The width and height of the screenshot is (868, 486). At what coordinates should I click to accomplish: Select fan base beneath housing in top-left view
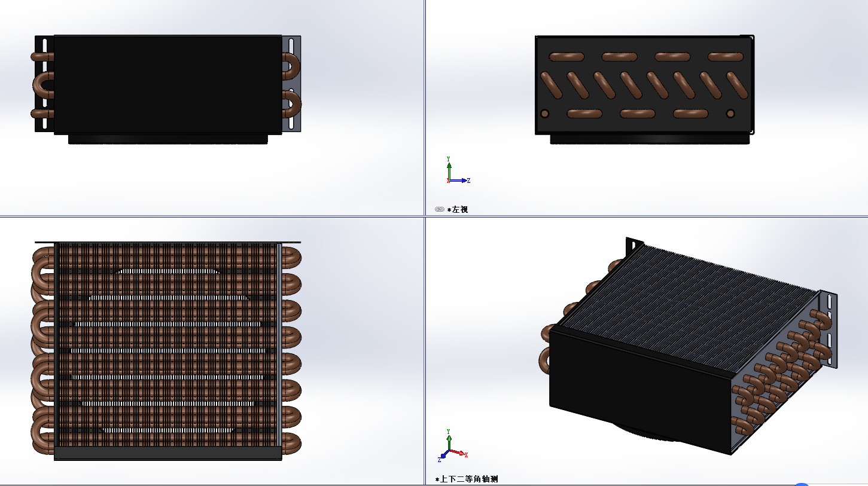point(167,139)
